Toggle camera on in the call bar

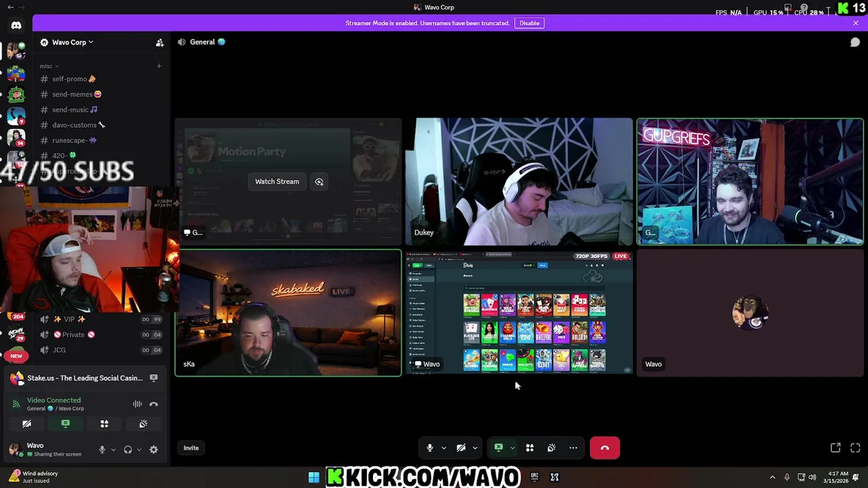(x=461, y=448)
